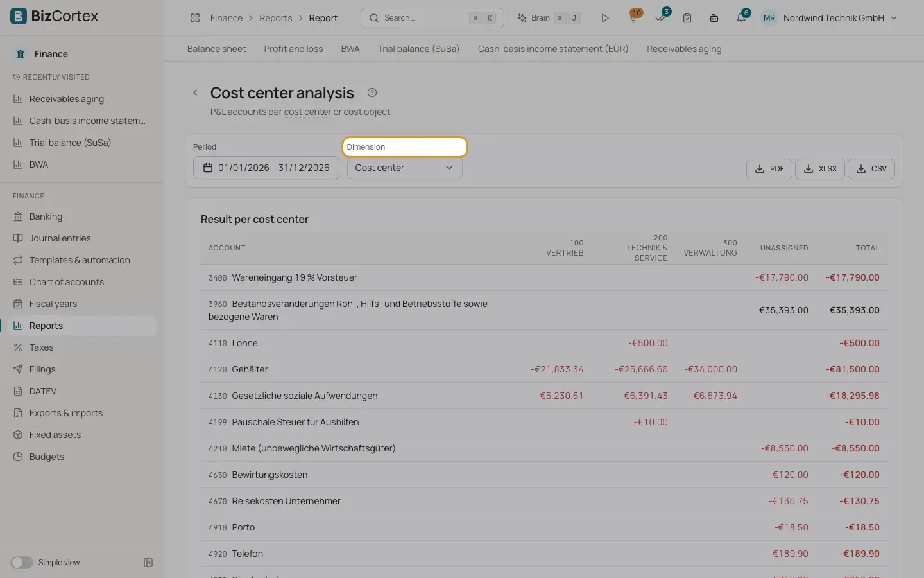Export the report as XLSX
This screenshot has width=924, height=578.
(x=820, y=169)
